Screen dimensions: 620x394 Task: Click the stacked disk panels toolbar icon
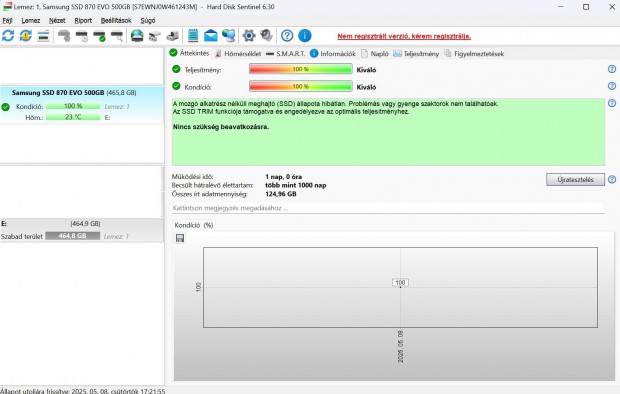43,36
